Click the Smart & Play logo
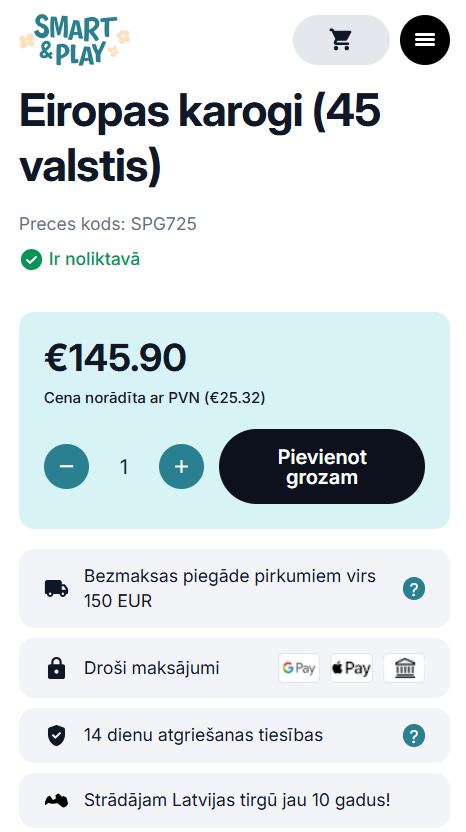 [x=75, y=40]
